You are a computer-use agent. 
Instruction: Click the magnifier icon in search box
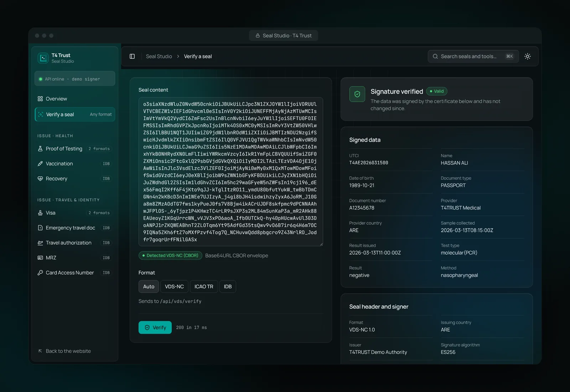(435, 56)
